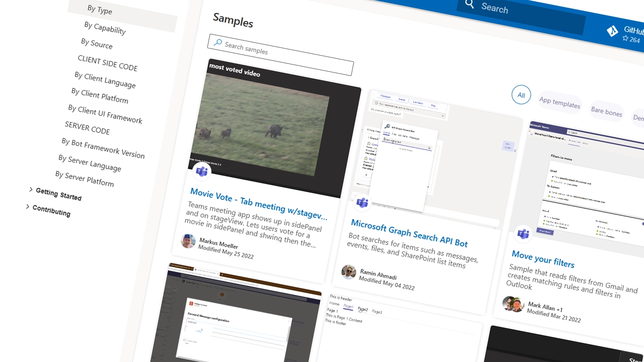Toggle the All filter pill
Image resolution: width=644 pixels, height=362 pixels.
tap(521, 95)
